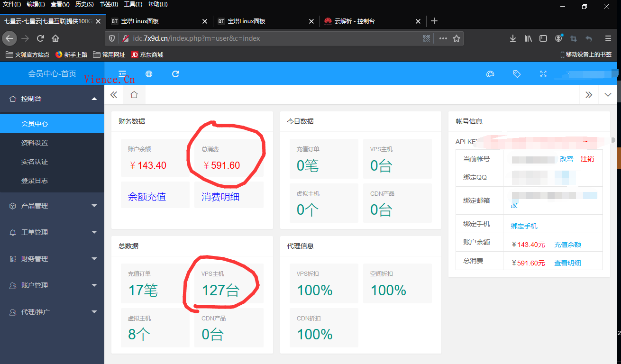Enter fullscreen using the expand icon
This screenshot has height=364, width=621.
tap(543, 74)
